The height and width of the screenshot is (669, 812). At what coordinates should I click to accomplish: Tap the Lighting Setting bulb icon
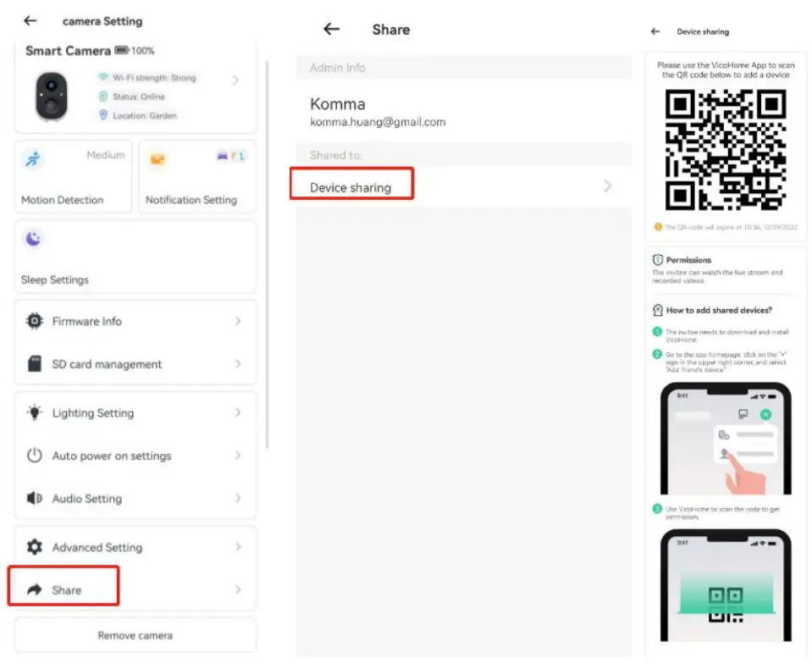pos(35,412)
